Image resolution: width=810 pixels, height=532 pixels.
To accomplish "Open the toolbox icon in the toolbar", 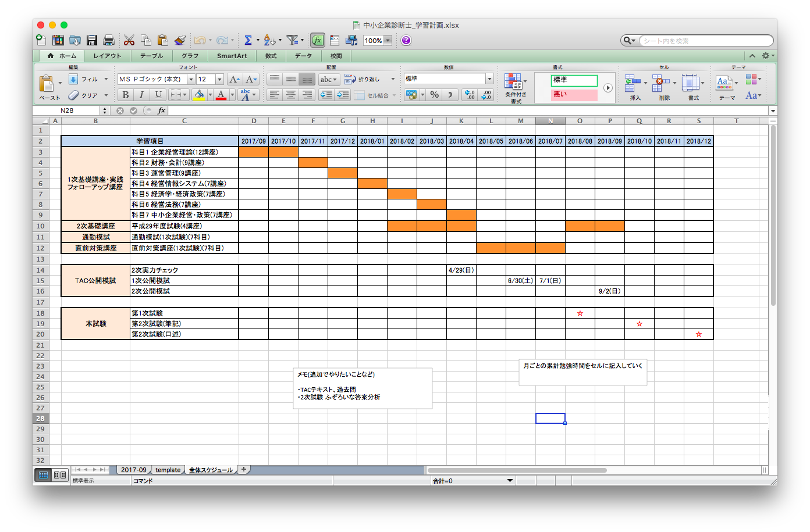I will [335, 40].
